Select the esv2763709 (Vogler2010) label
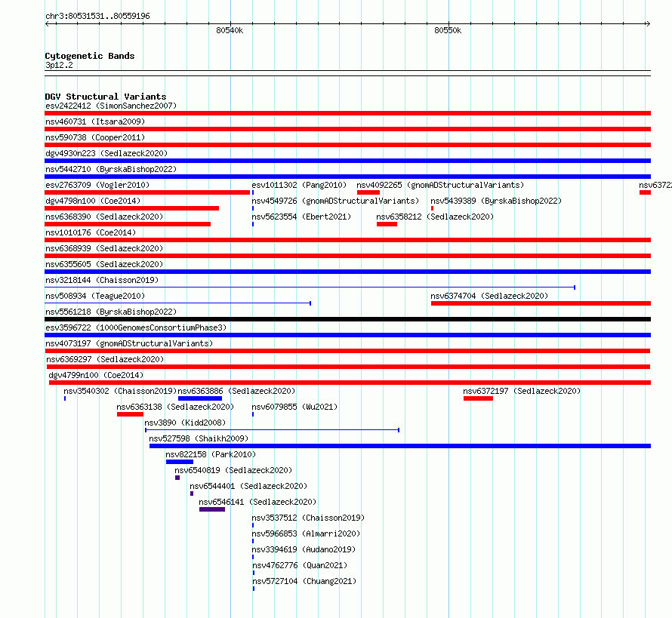 pyautogui.click(x=97, y=185)
